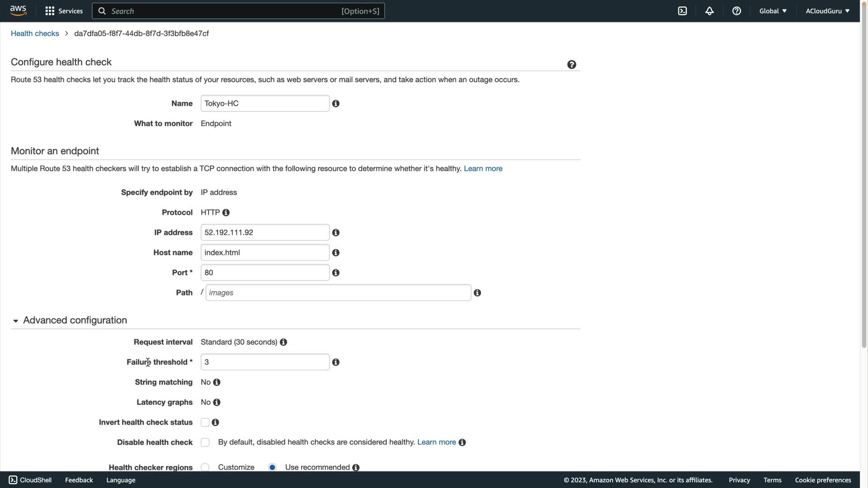Click info icon beside Protocol HTTP
The height and width of the screenshot is (488, 868).
coord(226,212)
